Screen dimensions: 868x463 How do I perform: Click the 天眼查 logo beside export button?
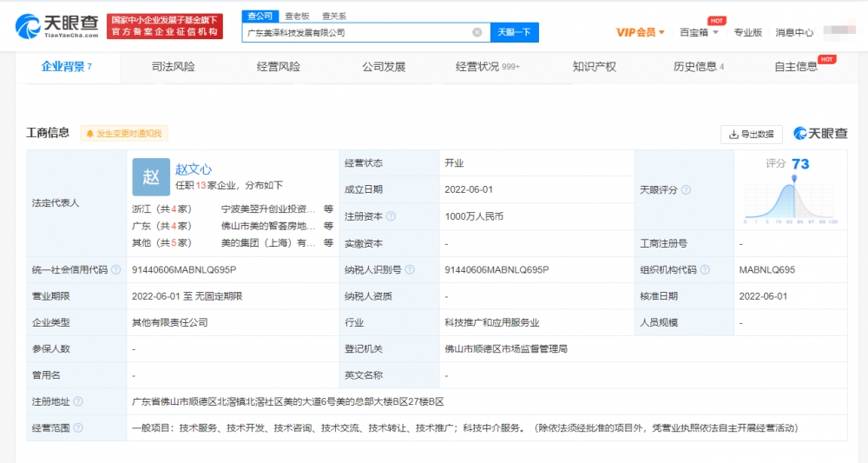pos(820,134)
